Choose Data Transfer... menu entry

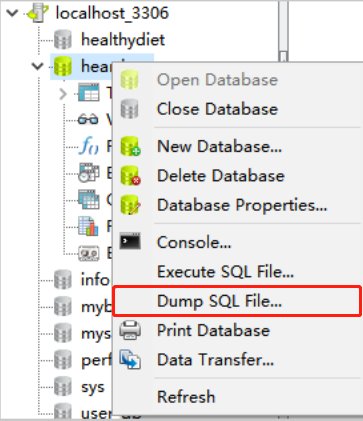(237, 360)
